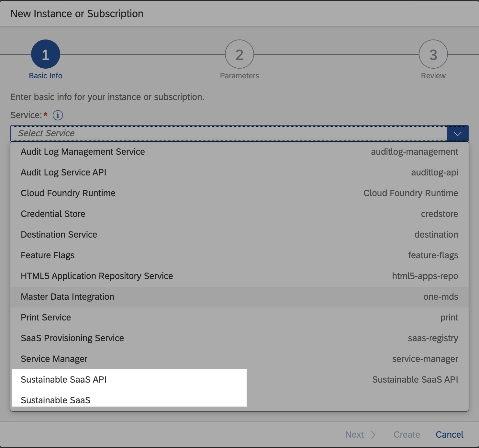Choose Sustainable SaaS API service
479x448 pixels.
[240, 380]
